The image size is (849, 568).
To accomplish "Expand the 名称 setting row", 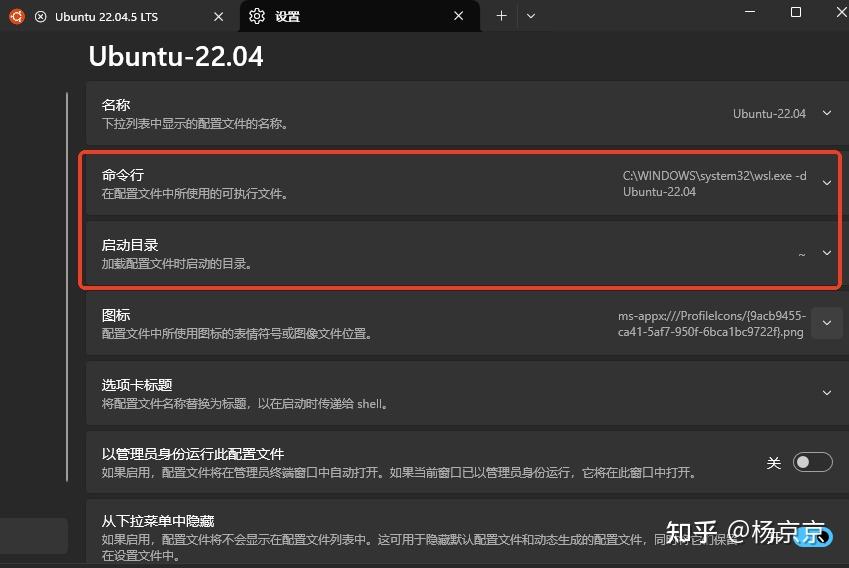I will click(467, 114).
